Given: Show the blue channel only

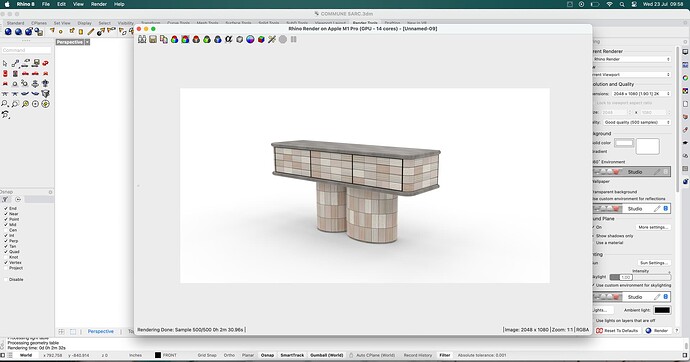Looking at the screenshot, I should click(218, 39).
